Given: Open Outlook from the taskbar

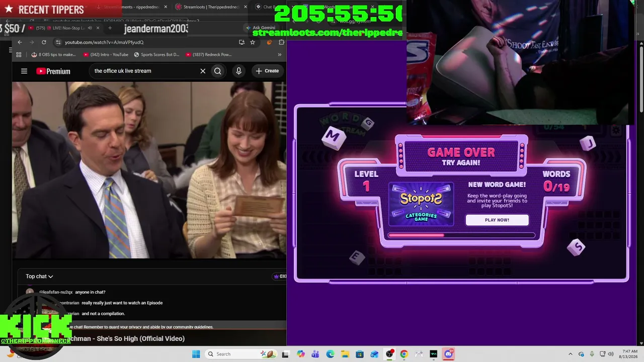Looking at the screenshot, I should point(374,354).
